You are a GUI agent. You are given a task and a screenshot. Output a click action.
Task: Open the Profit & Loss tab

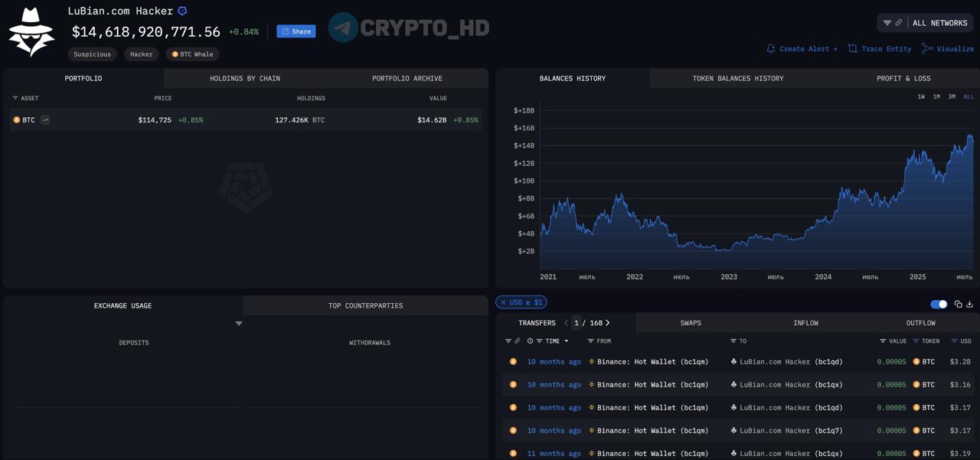[x=903, y=78]
